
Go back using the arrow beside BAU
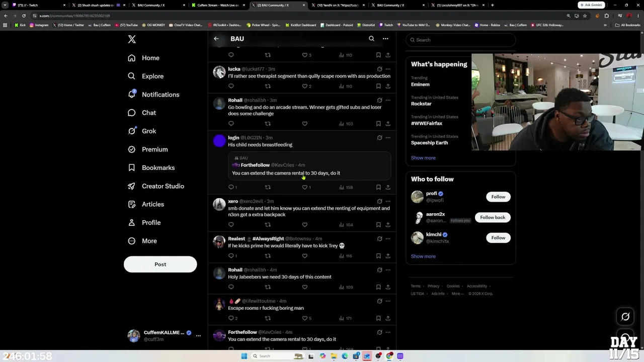(x=216, y=39)
